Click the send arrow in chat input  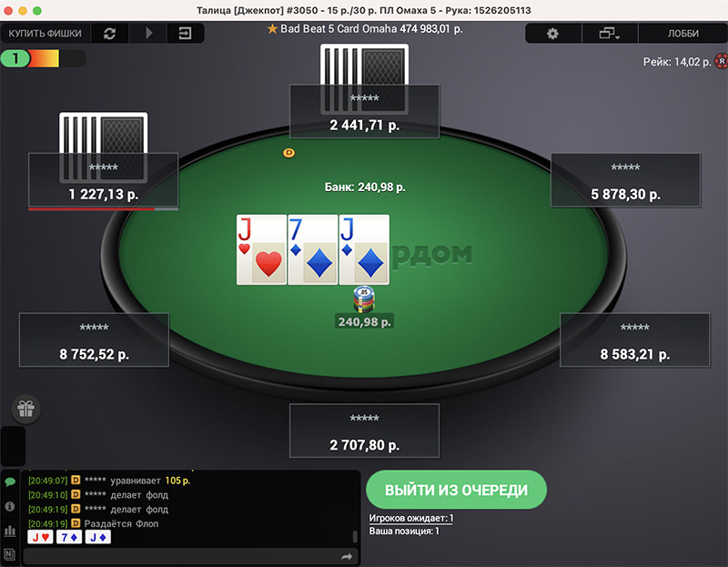(x=347, y=556)
